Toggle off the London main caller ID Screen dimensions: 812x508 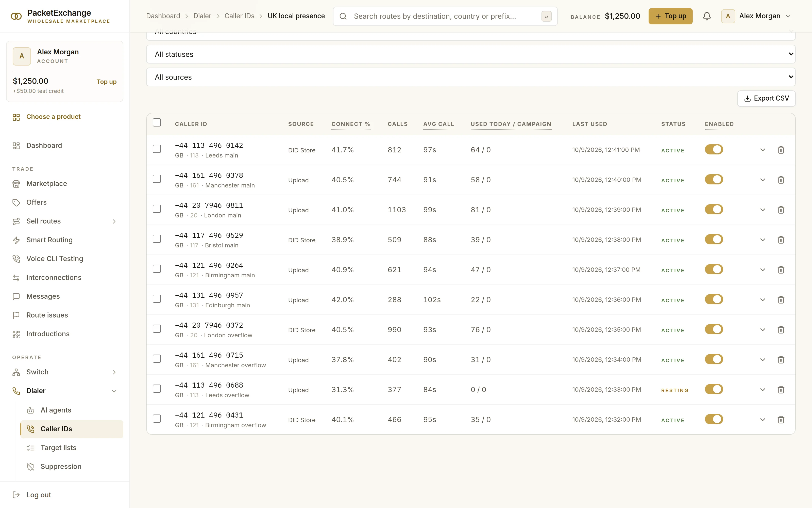pos(714,209)
